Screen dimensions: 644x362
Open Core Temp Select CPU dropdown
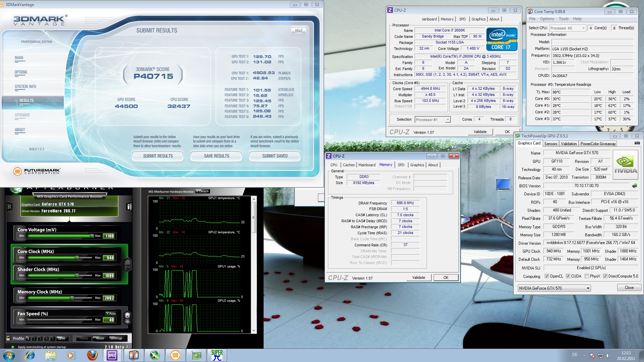point(583,28)
